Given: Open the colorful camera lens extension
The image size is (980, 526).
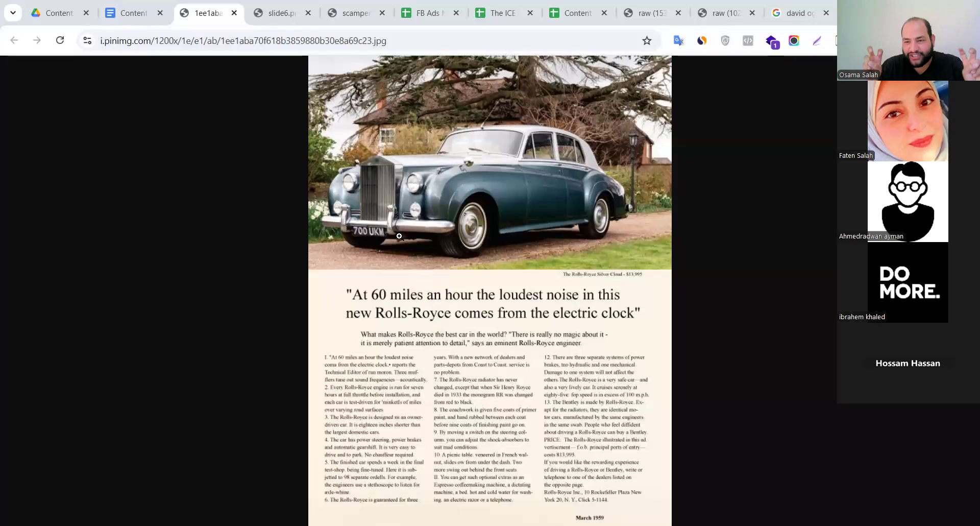Looking at the screenshot, I should point(794,40).
